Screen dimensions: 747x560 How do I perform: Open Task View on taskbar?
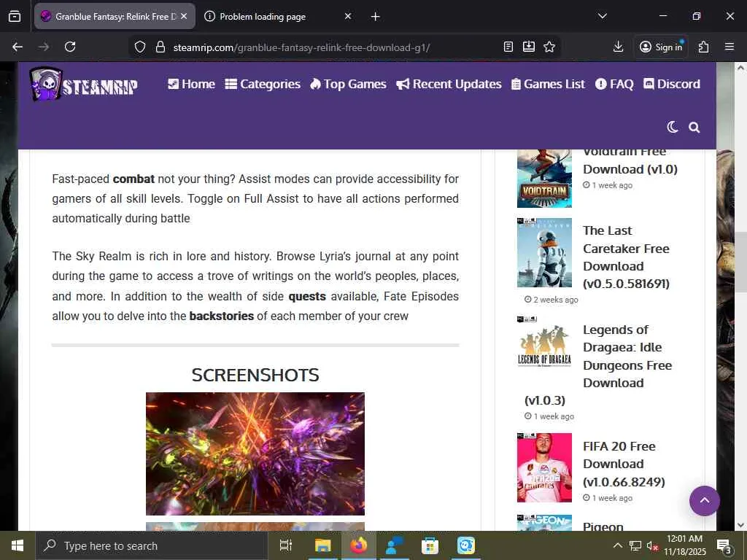[x=286, y=545]
